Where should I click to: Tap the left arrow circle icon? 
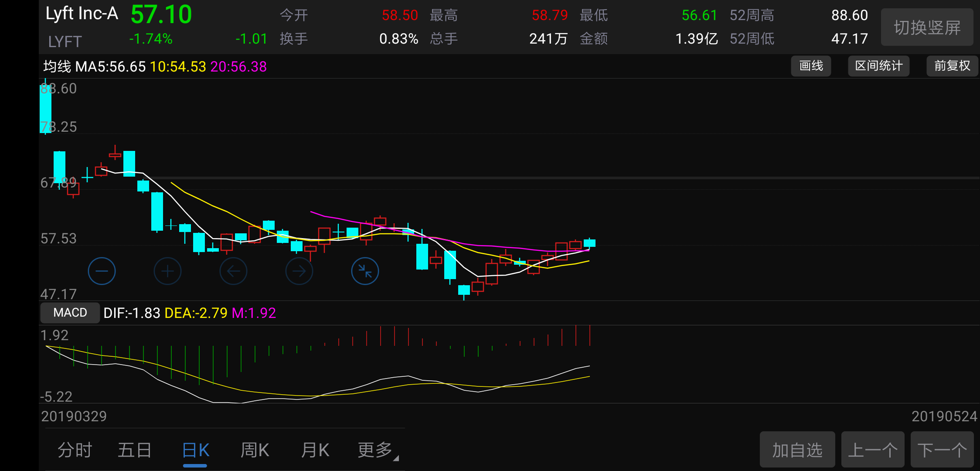click(233, 271)
